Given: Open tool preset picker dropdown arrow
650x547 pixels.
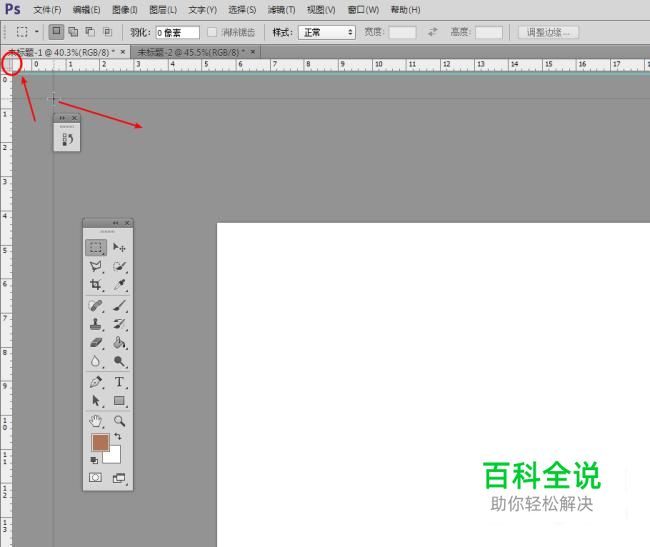Looking at the screenshot, I should (37, 32).
